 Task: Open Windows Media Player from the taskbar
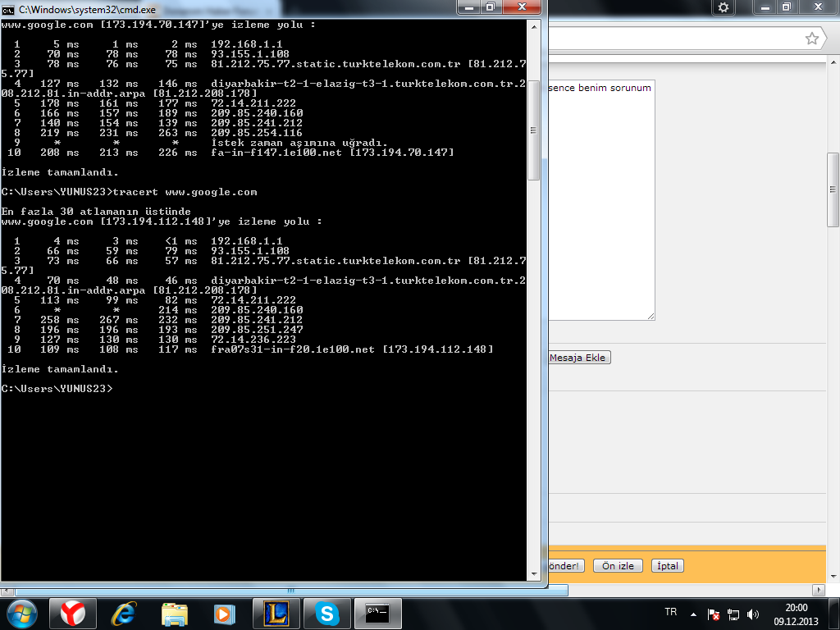tap(225, 614)
